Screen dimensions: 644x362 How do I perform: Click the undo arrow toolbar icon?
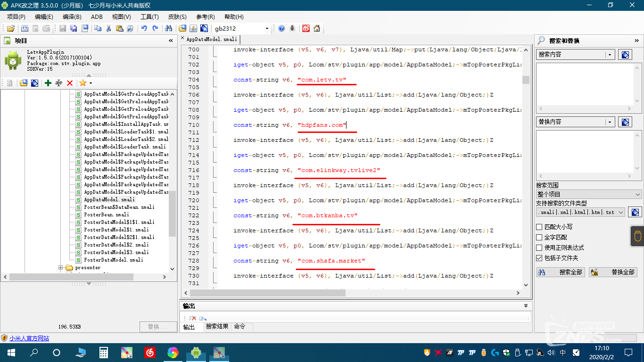tap(144, 28)
